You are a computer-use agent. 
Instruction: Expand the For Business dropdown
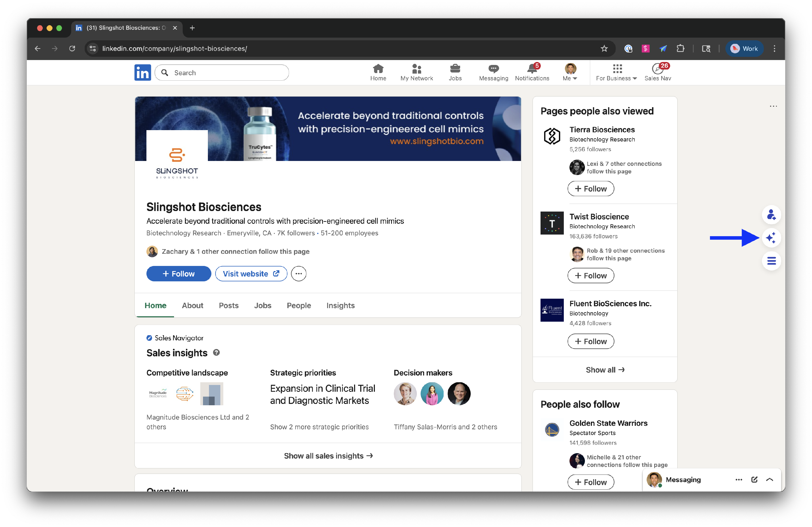616,73
